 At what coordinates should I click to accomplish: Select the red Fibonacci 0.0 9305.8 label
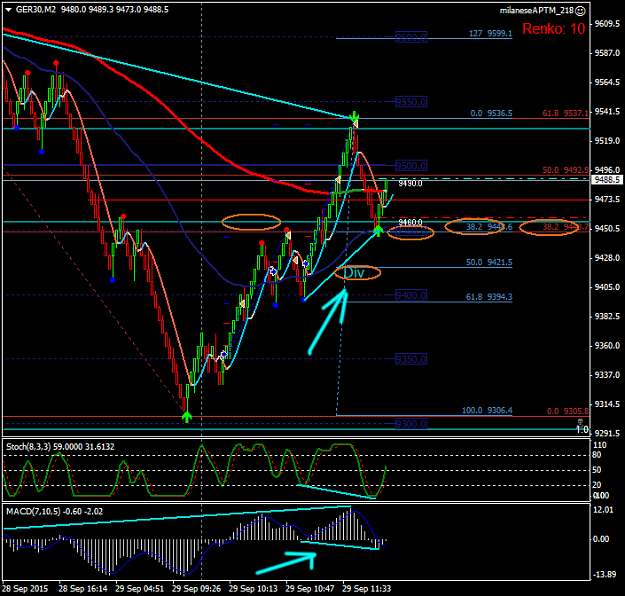tap(568, 411)
